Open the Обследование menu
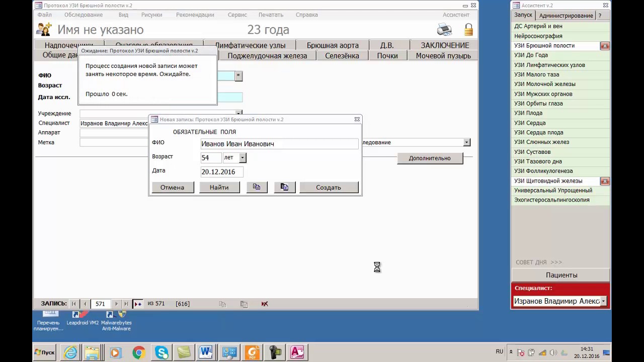 pos(84,15)
